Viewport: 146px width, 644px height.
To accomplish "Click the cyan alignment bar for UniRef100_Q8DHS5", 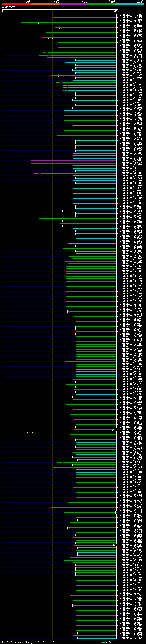I will click(x=92, y=63).
